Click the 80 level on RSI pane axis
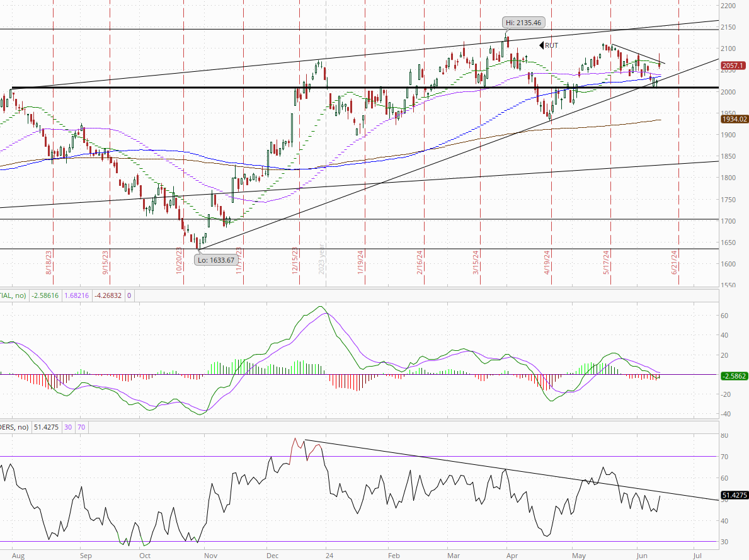The height and width of the screenshot is (560, 749). pyautogui.click(x=724, y=436)
